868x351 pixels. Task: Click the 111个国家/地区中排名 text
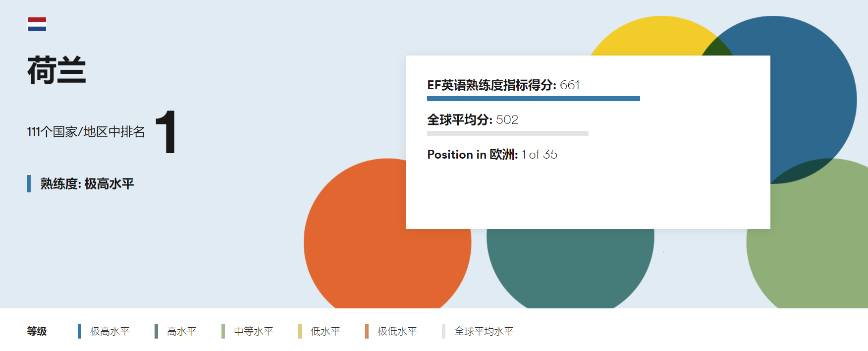[86, 132]
